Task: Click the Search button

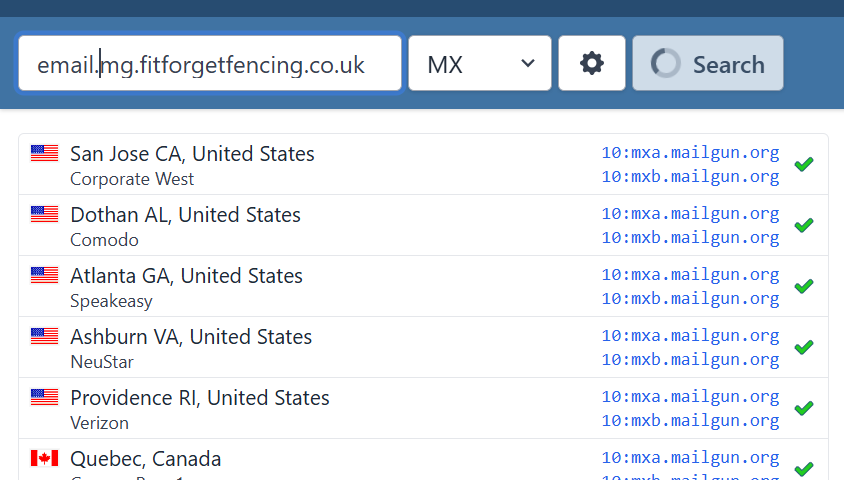Action: pyautogui.click(x=708, y=64)
